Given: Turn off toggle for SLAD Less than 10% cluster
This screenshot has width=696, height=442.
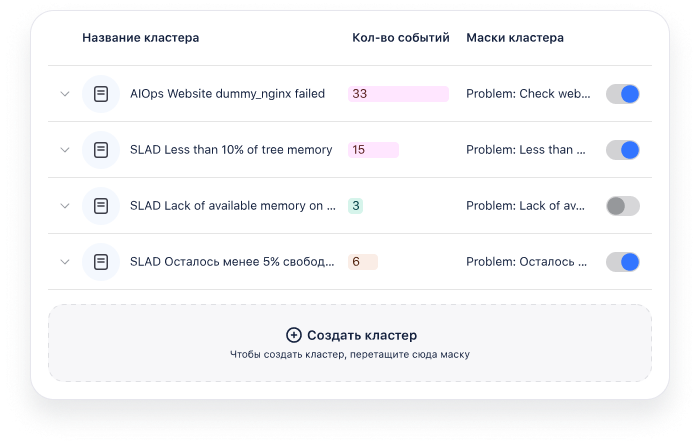Looking at the screenshot, I should (x=623, y=150).
